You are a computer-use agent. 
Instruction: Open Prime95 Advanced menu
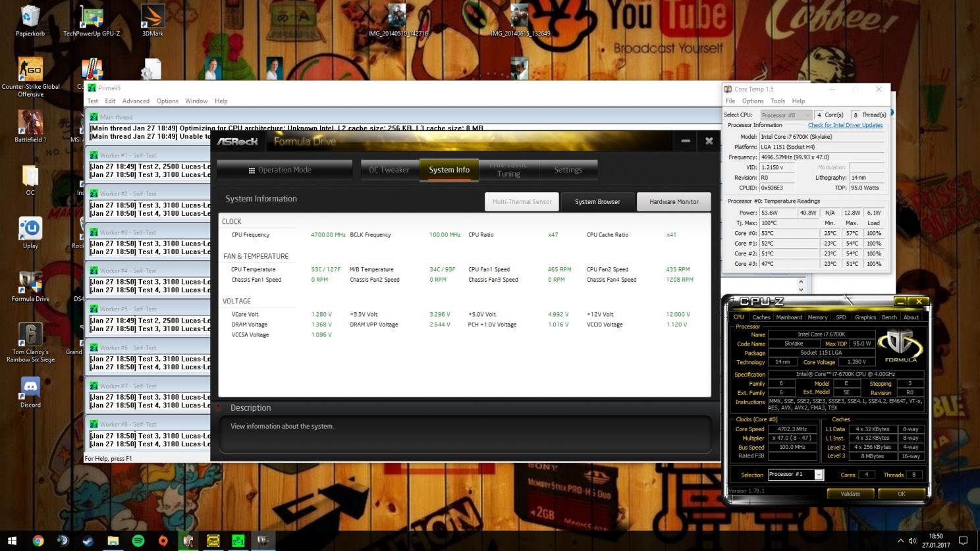[136, 101]
